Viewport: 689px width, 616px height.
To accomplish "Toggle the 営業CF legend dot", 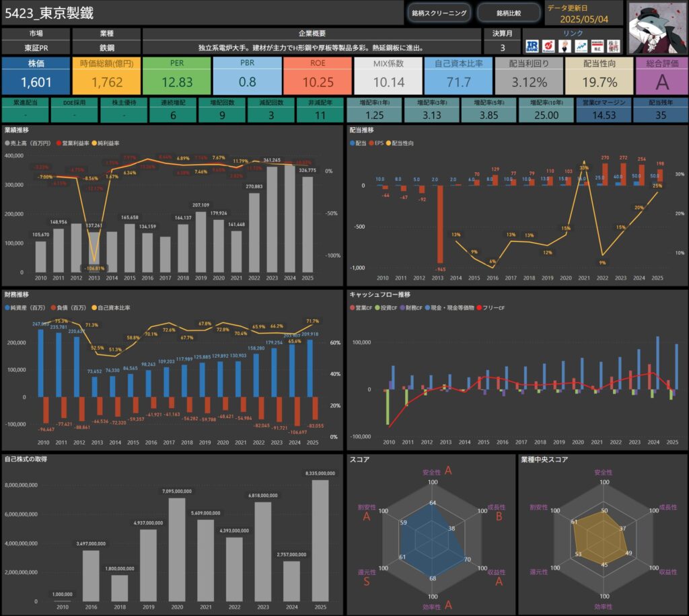I will point(353,308).
